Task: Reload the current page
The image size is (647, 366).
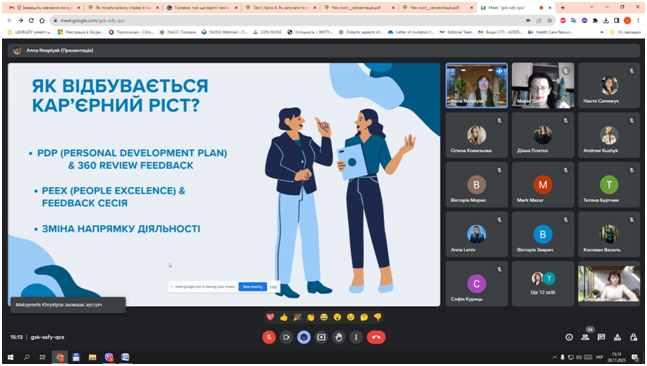Action: click(x=31, y=20)
